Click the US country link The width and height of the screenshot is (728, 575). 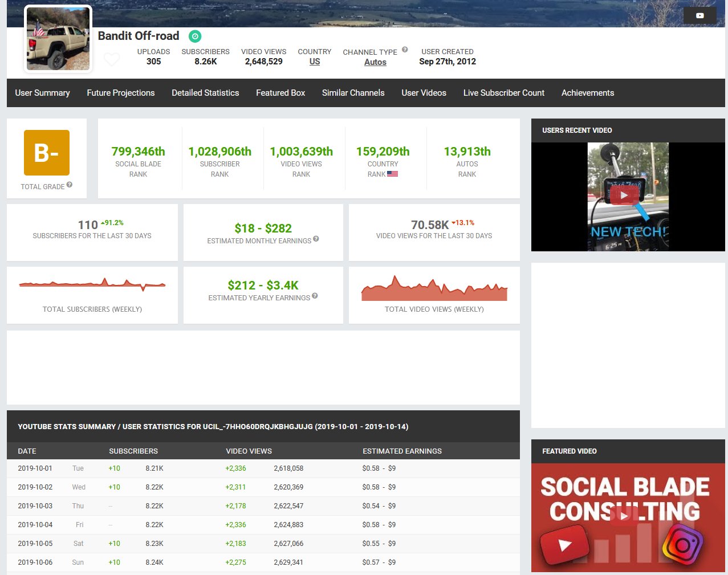[x=315, y=62]
